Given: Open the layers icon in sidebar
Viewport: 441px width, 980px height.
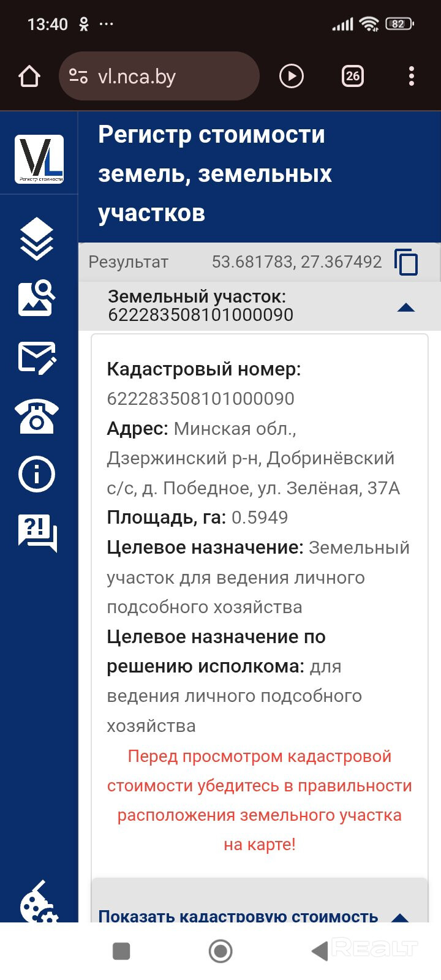Looking at the screenshot, I should pyautogui.click(x=37, y=238).
